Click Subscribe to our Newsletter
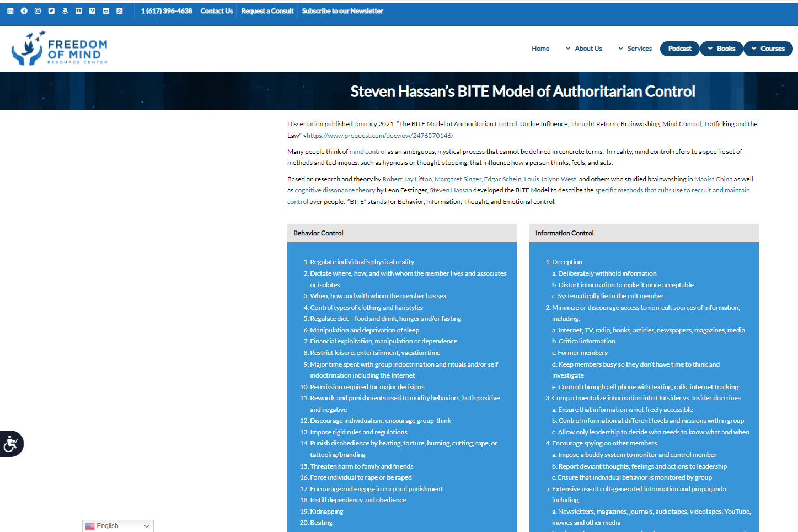Viewport: 798px width, 532px height. pos(342,11)
